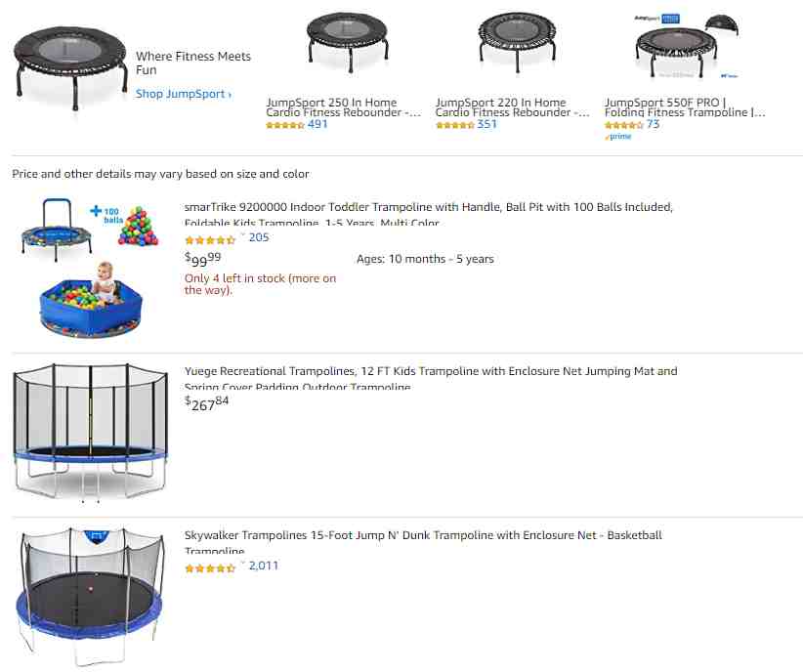This screenshot has height=672, width=803.
Task: Expand Skywalker star rating dropdown arrow
Action: pos(242,564)
